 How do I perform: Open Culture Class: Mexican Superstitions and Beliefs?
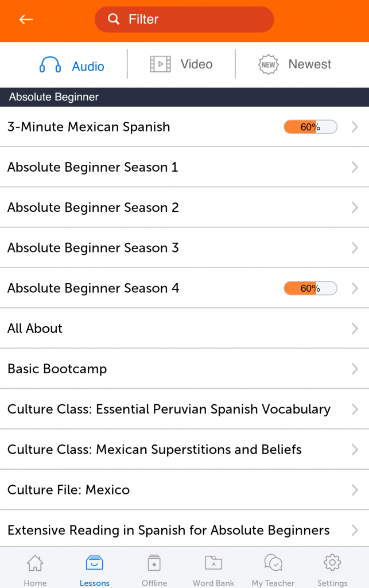(x=184, y=449)
